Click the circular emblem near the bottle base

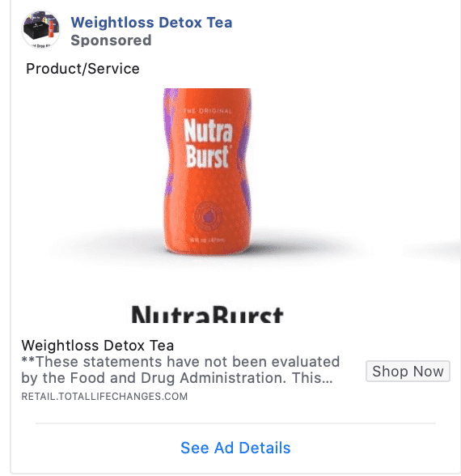pyautogui.click(x=208, y=216)
